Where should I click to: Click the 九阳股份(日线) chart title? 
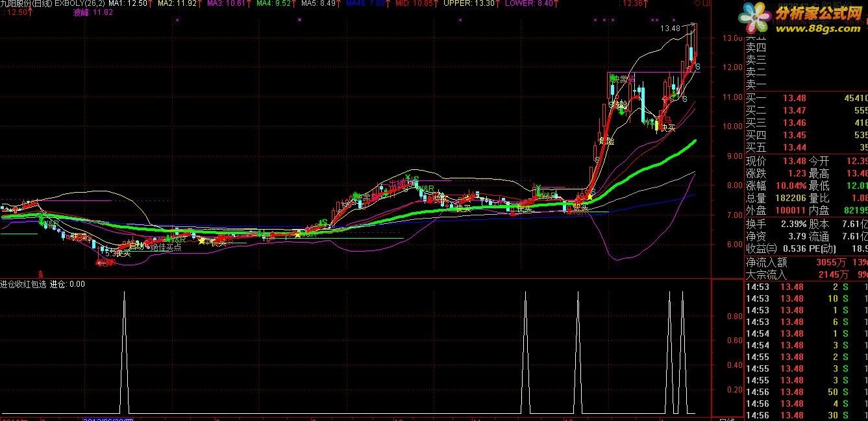coord(26,4)
